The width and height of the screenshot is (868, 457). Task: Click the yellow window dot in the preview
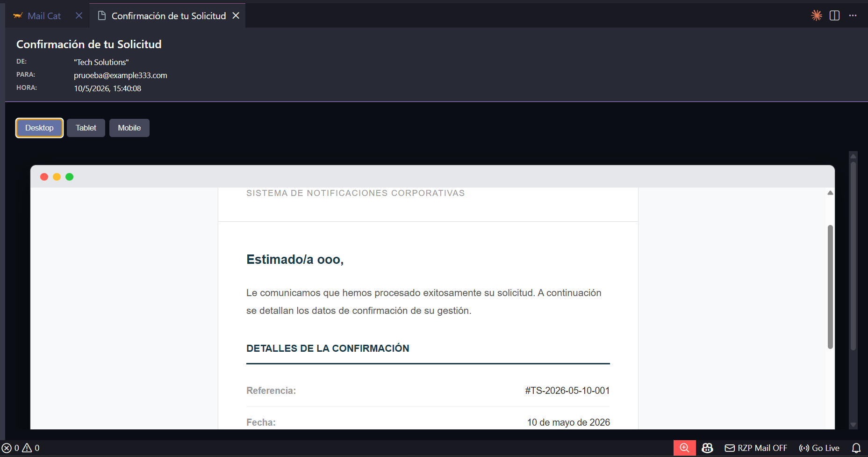click(57, 177)
